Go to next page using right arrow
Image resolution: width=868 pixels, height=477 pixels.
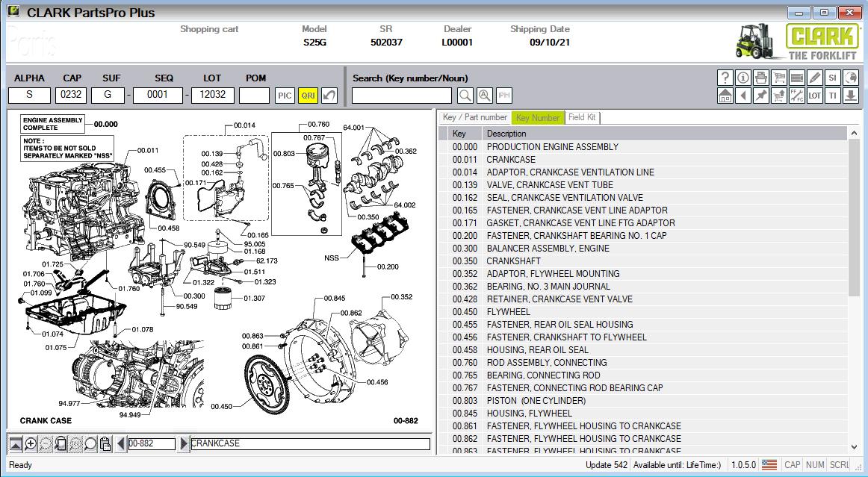tap(185, 444)
